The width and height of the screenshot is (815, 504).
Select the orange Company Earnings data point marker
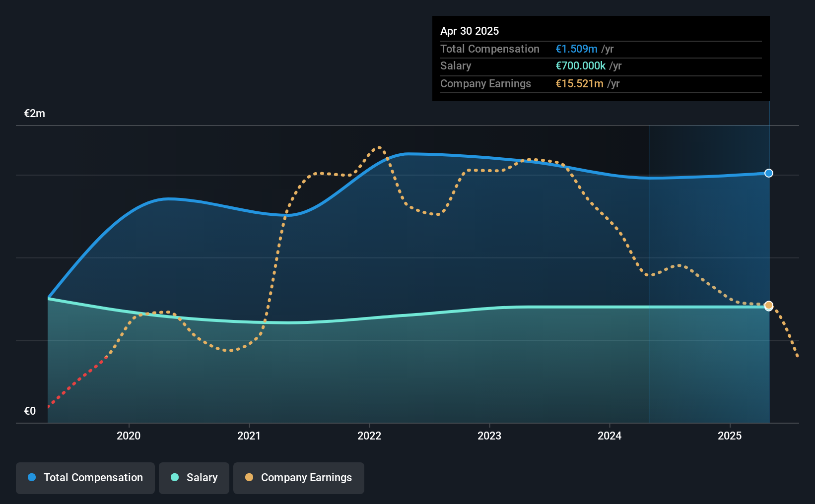(x=769, y=306)
